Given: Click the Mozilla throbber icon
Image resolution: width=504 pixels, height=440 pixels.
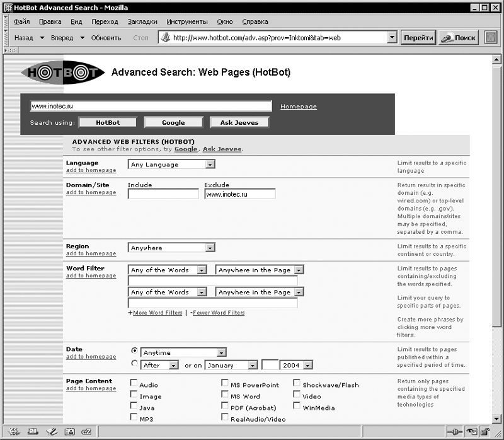Looking at the screenshot, I should (491, 38).
